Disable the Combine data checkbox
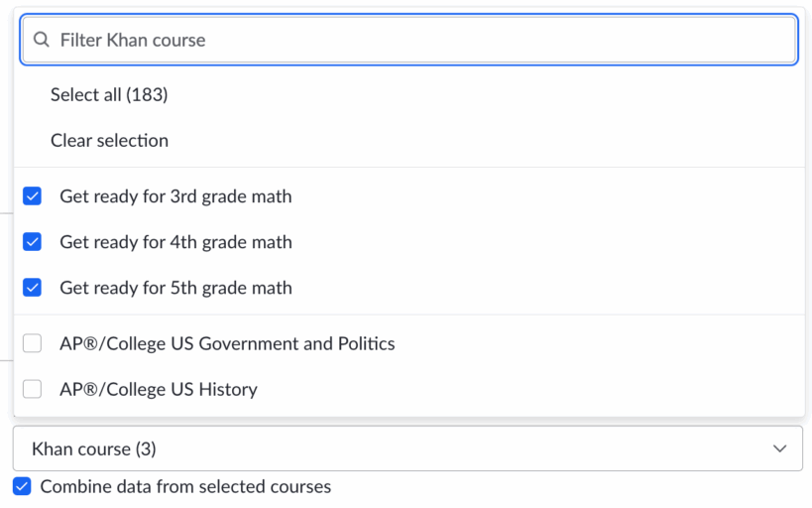Viewport: 812px width, 508px height. 22,486
